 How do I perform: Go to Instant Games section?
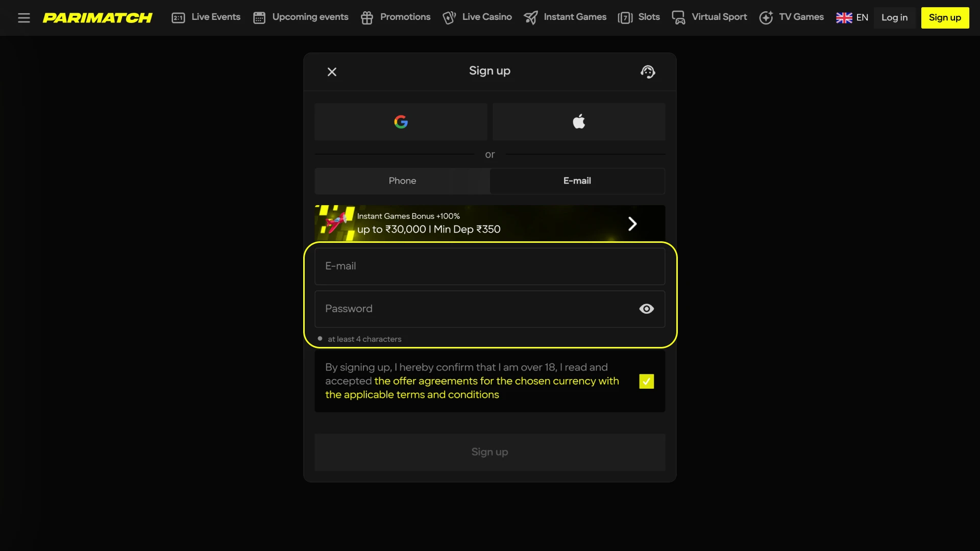(565, 17)
